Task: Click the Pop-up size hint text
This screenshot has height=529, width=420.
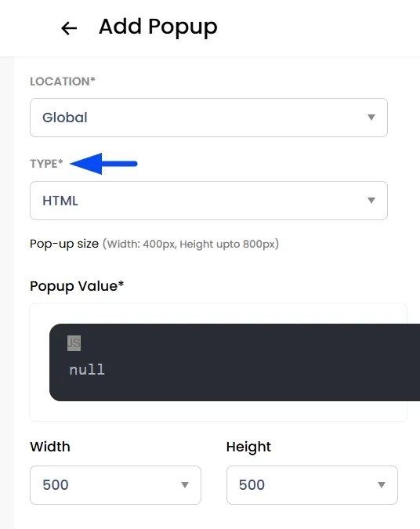Action: pyautogui.click(x=154, y=244)
